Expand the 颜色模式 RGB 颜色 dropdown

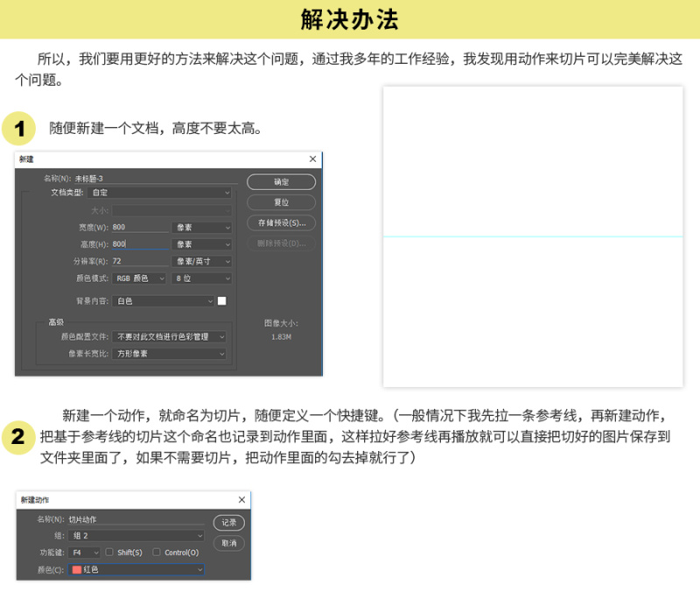pos(138,278)
